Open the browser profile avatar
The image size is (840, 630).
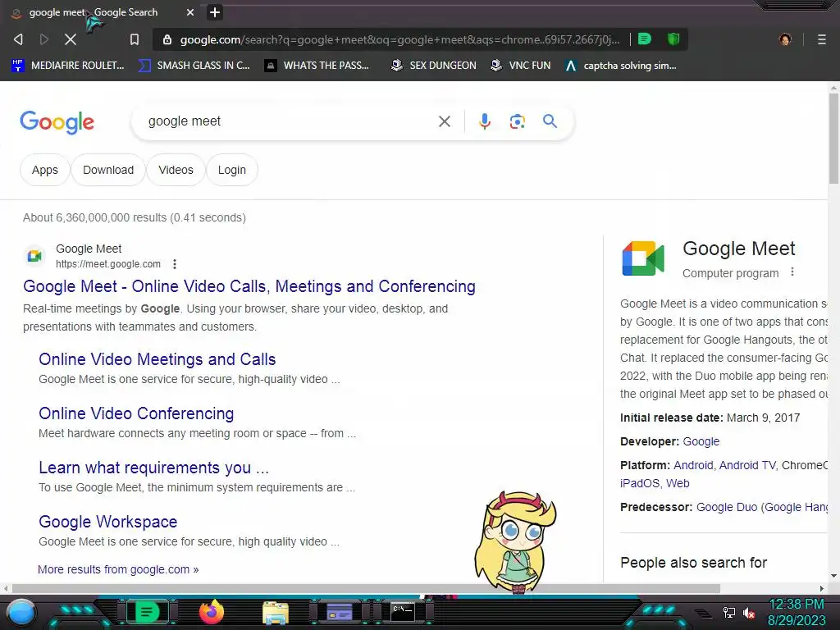[785, 39]
